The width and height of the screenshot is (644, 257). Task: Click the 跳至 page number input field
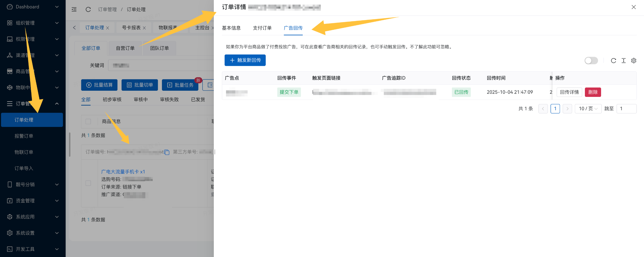(627, 108)
